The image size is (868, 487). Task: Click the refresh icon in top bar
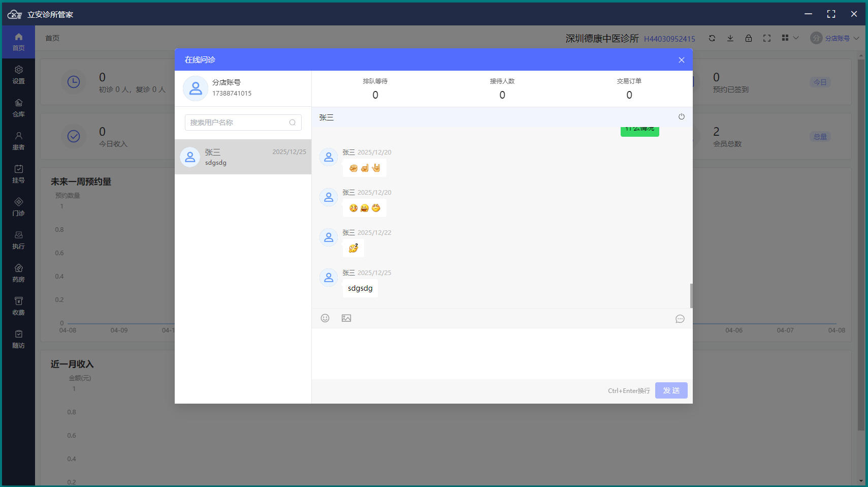click(712, 38)
